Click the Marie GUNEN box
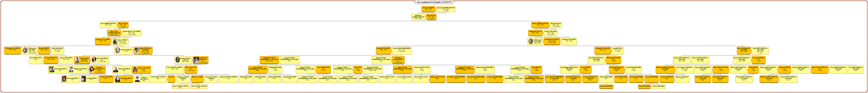Screen dimensions: 868x93 point(123,25)
